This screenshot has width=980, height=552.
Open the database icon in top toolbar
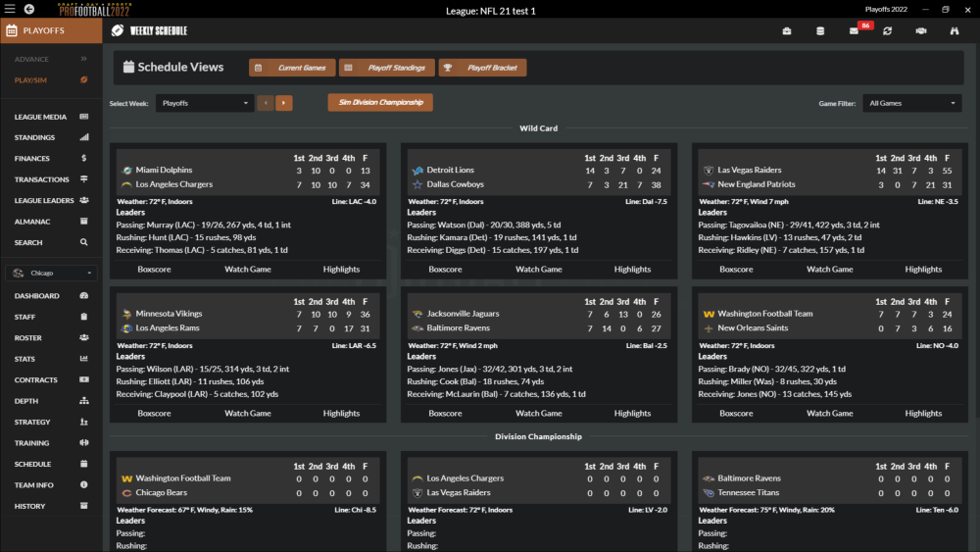click(820, 30)
